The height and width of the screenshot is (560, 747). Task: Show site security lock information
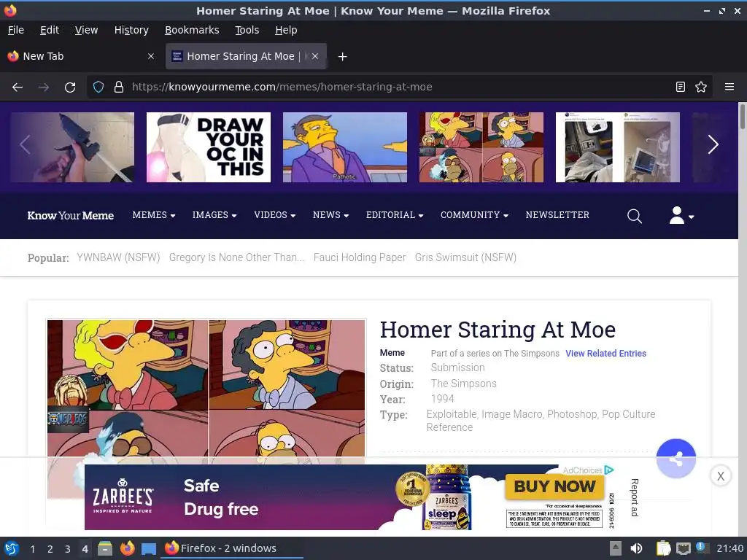tap(119, 87)
